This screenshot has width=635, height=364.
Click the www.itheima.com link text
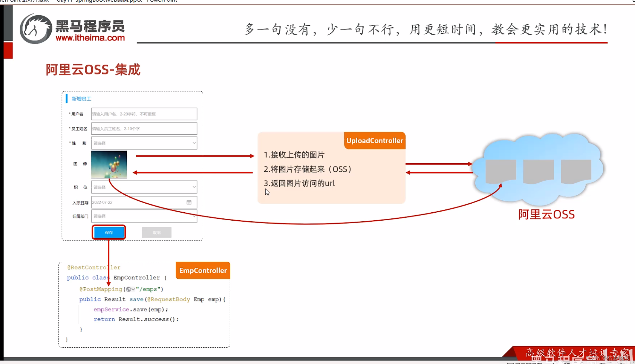pos(90,38)
